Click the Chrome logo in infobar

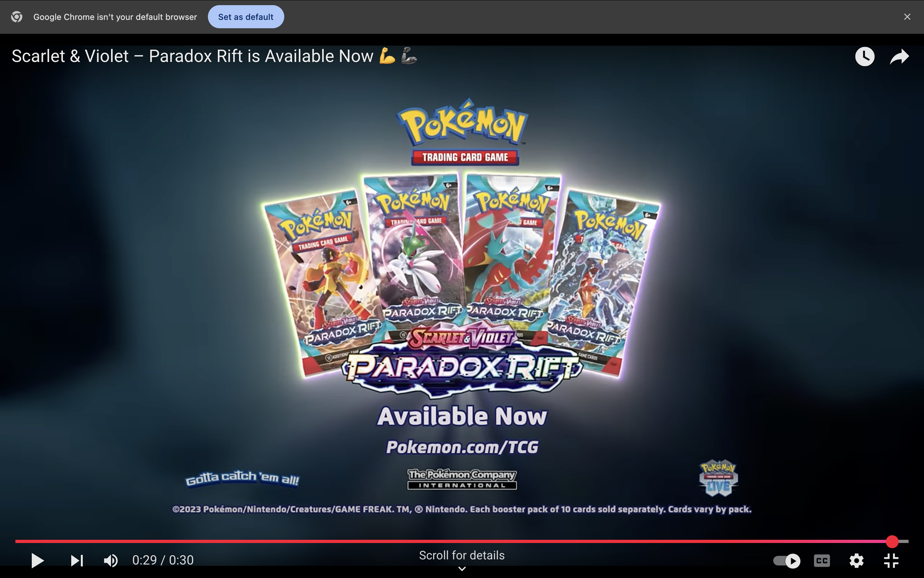16,17
